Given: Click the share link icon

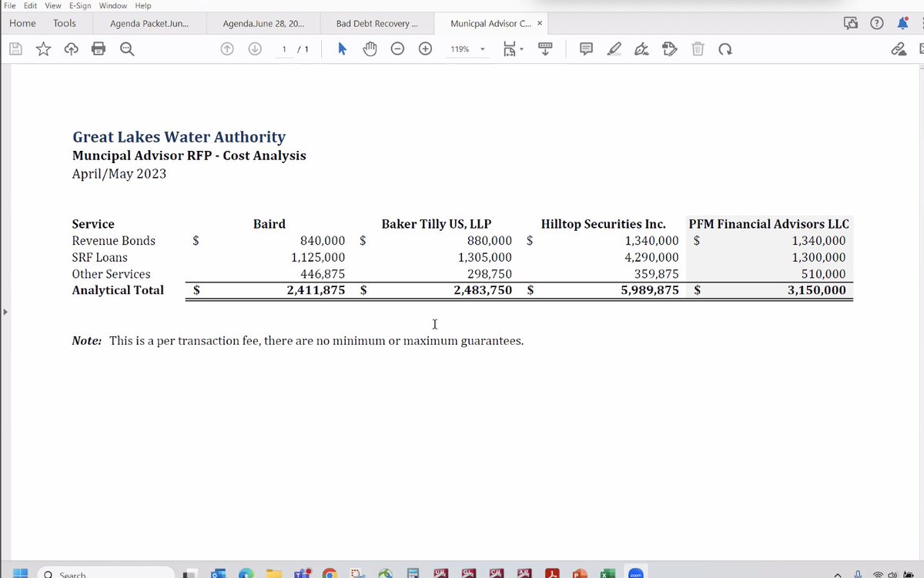Looking at the screenshot, I should pyautogui.click(x=899, y=49).
